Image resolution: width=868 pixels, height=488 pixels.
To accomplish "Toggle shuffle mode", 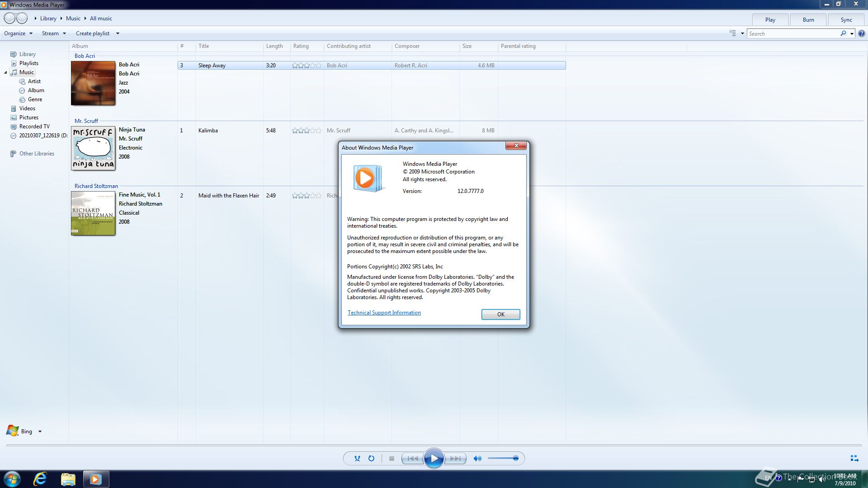I will [357, 458].
